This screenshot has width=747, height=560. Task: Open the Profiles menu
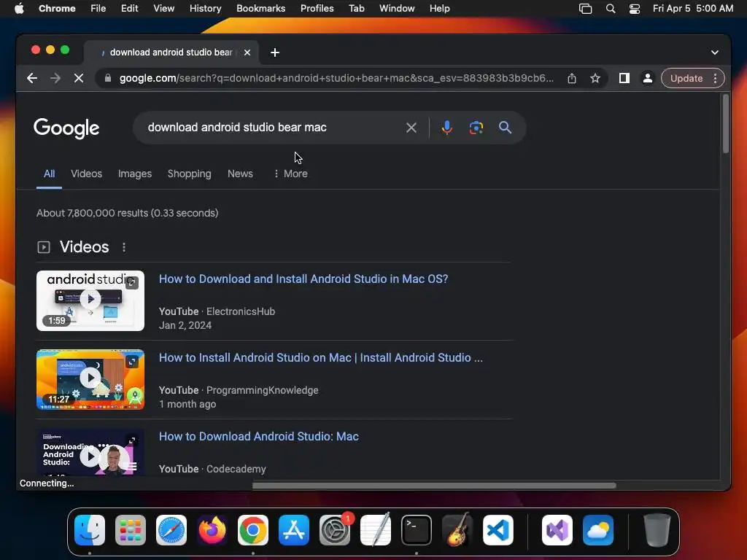tap(317, 9)
